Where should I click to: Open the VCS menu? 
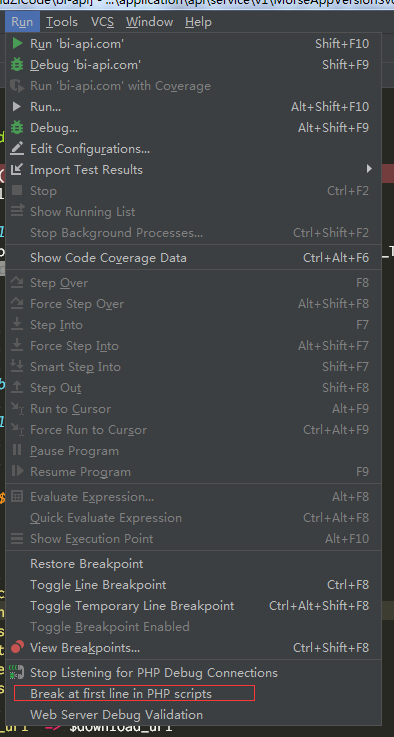(x=102, y=22)
